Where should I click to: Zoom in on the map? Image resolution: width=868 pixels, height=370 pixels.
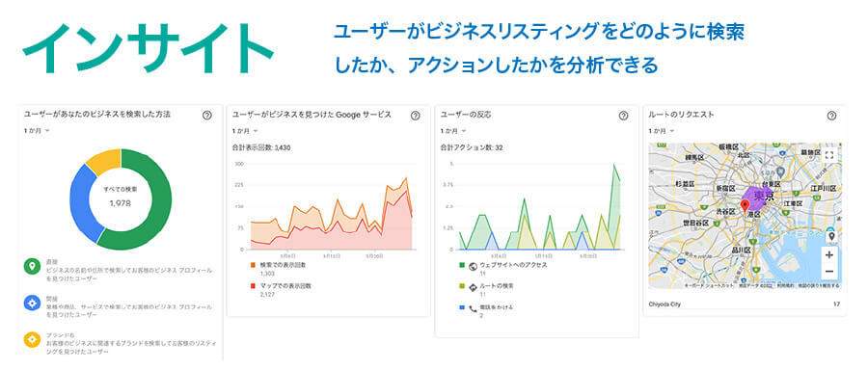click(828, 255)
